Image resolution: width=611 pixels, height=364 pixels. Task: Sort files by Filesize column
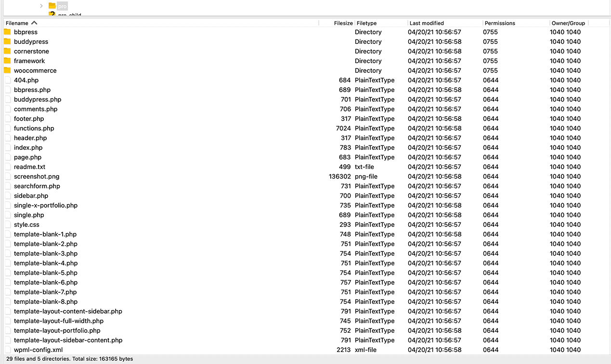click(x=343, y=23)
